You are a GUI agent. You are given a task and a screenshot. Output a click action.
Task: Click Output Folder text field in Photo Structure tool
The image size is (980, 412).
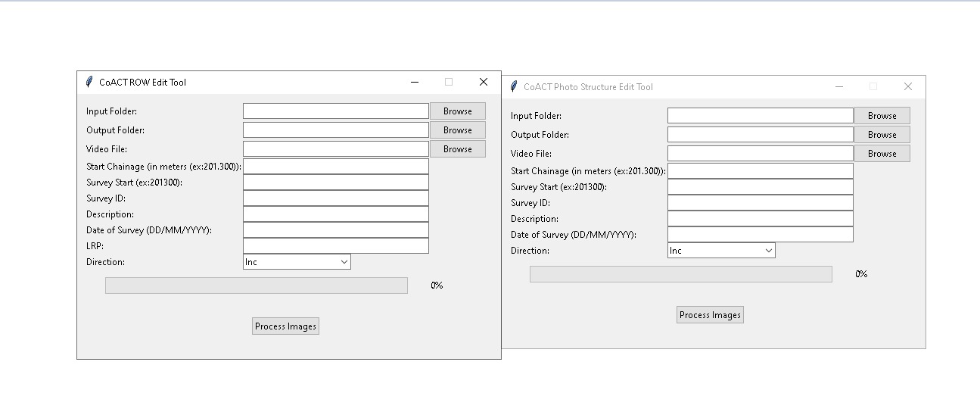click(760, 135)
